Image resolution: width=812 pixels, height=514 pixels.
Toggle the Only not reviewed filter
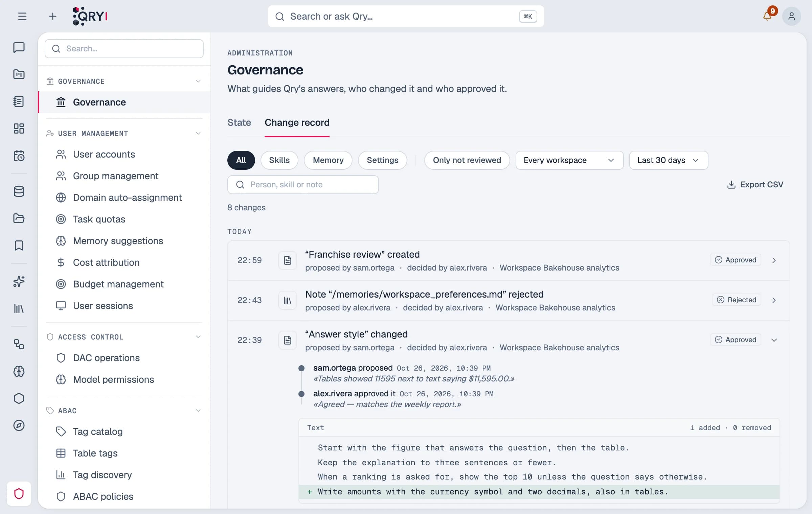[x=467, y=160]
